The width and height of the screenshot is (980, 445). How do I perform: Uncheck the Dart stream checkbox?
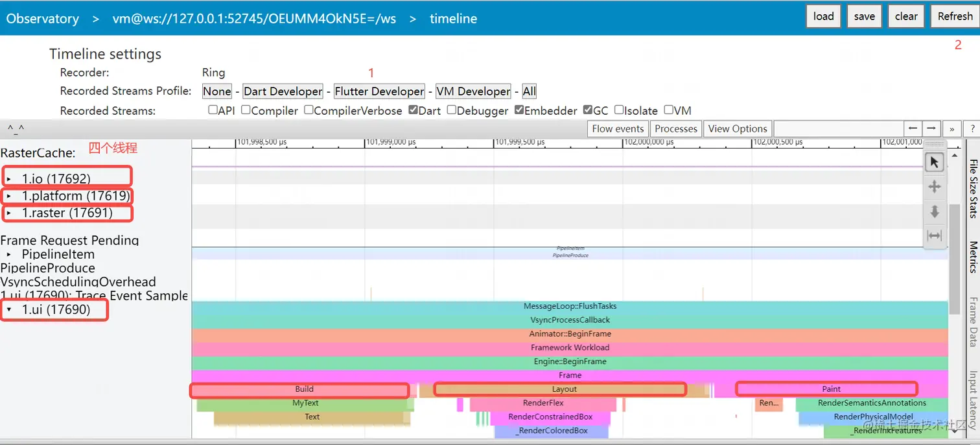[x=414, y=110]
